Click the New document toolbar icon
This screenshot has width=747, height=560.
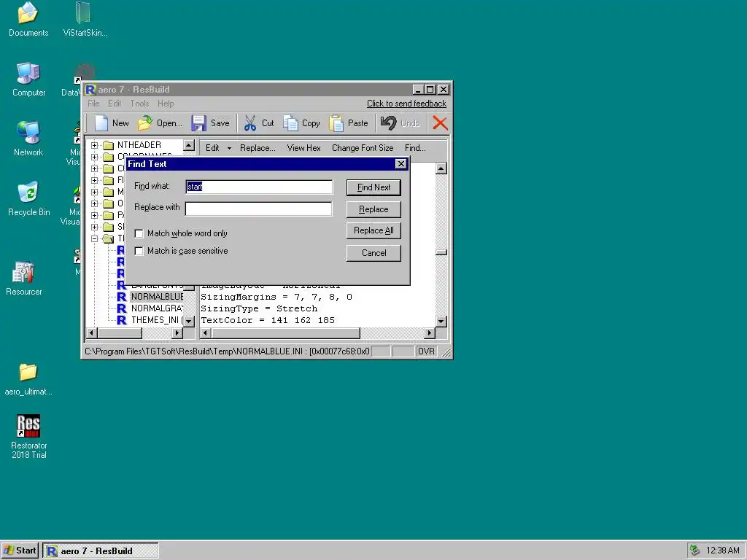tap(101, 122)
